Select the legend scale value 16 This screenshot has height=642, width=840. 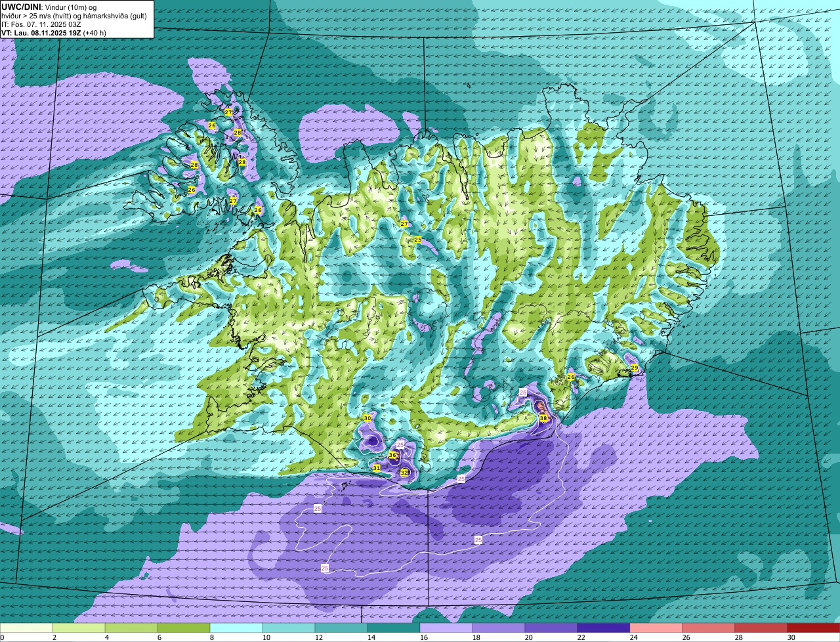[423, 637]
